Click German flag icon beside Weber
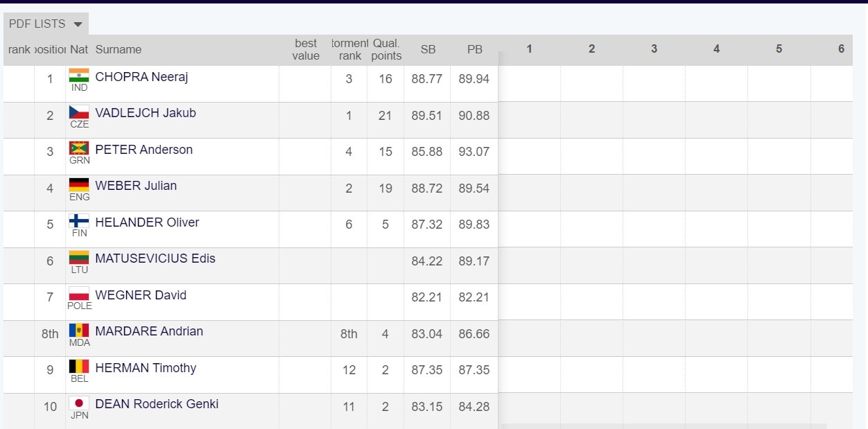This screenshot has width=868, height=429. pos(79,184)
